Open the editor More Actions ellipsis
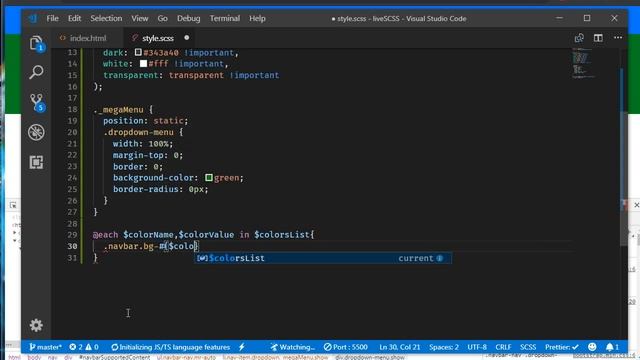 point(618,38)
